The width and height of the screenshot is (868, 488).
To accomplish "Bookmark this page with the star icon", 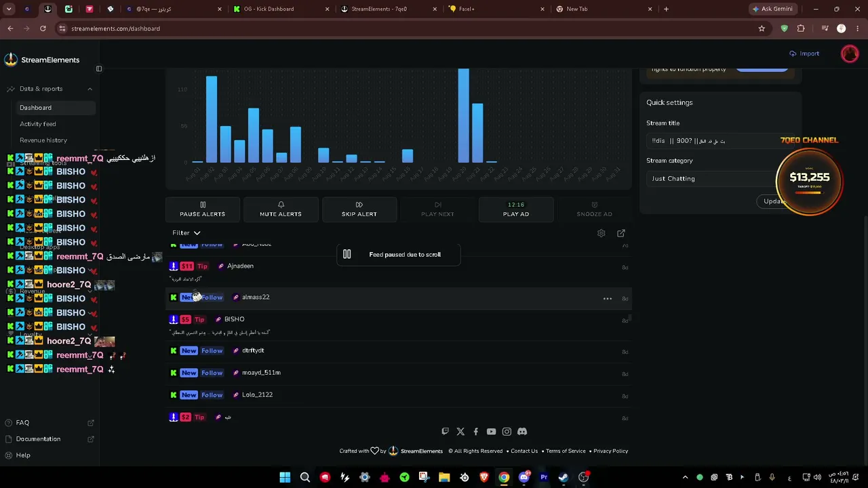I will point(762,28).
